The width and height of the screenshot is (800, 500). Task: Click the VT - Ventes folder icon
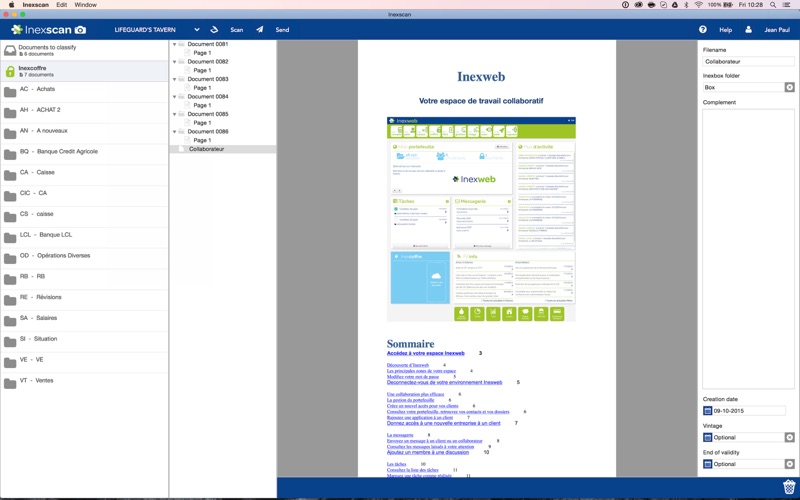tap(10, 384)
